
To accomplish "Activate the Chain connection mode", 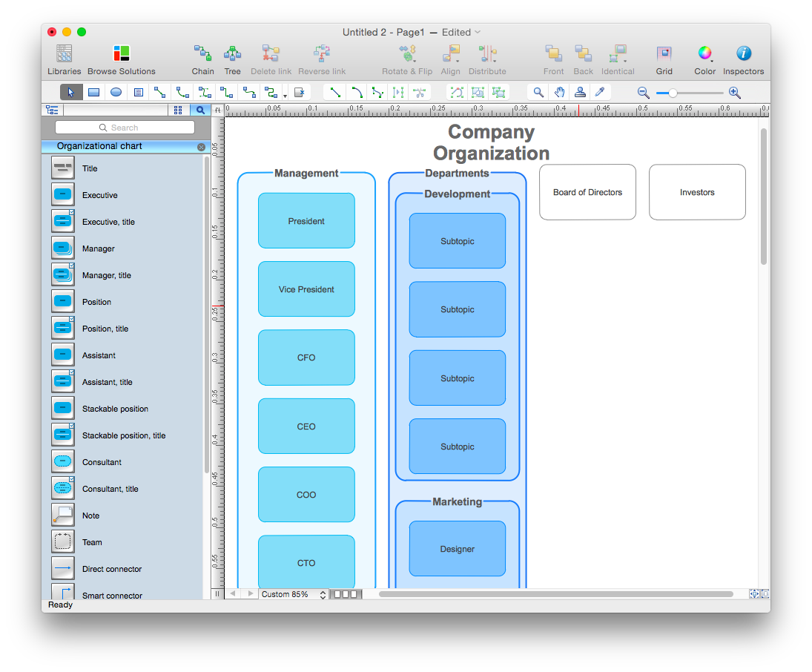I will [202, 60].
